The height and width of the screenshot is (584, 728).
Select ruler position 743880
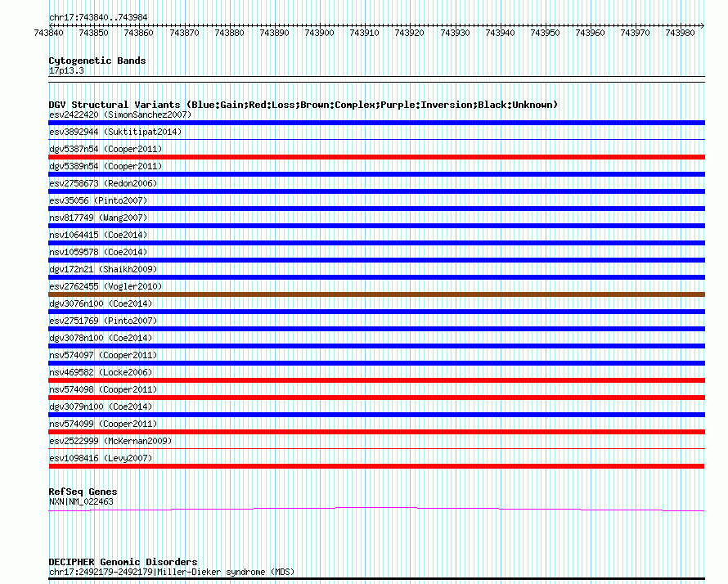[x=229, y=33]
